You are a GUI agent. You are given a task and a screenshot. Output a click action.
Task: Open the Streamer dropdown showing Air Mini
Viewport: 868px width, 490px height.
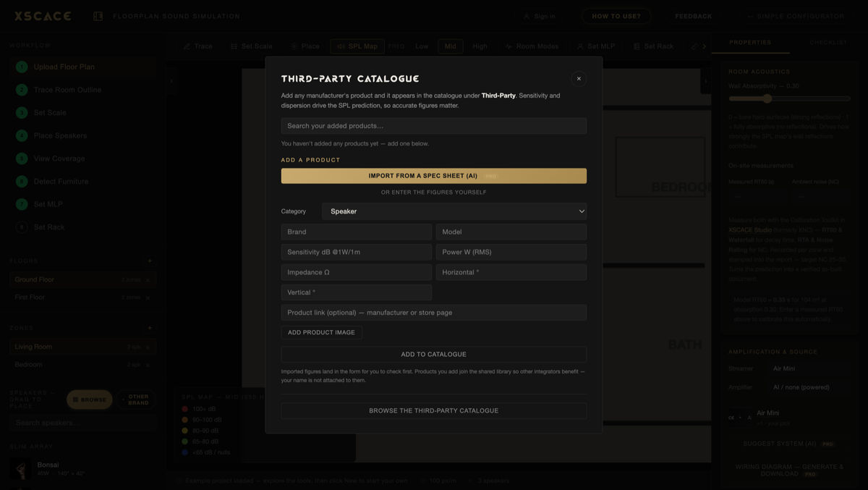coord(810,368)
